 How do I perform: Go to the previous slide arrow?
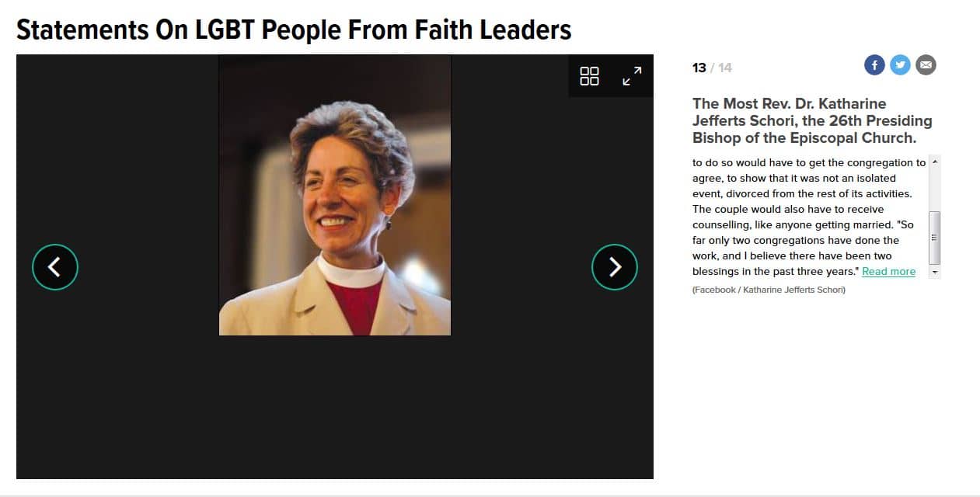point(55,267)
